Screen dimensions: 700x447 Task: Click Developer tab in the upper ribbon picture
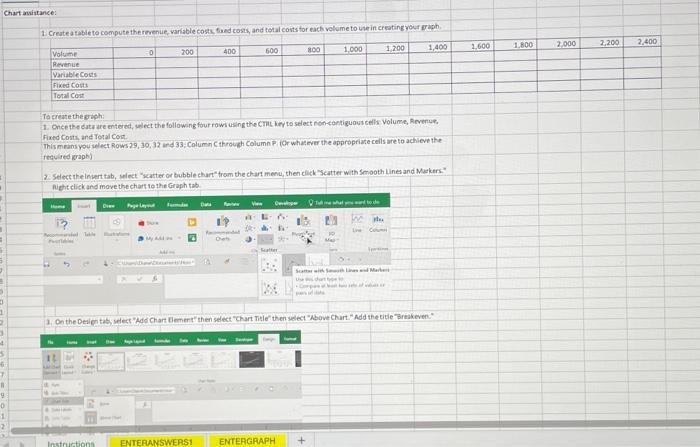click(x=286, y=203)
